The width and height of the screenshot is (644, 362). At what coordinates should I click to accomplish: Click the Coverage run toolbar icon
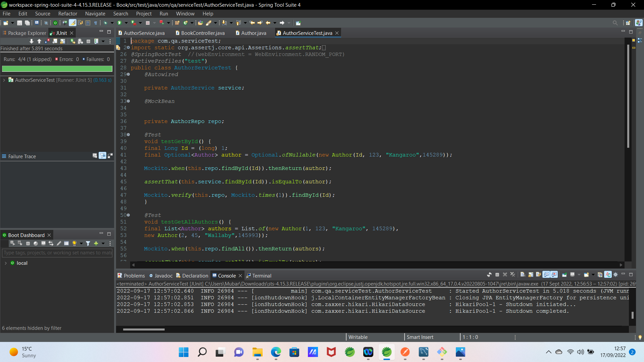pos(133,23)
